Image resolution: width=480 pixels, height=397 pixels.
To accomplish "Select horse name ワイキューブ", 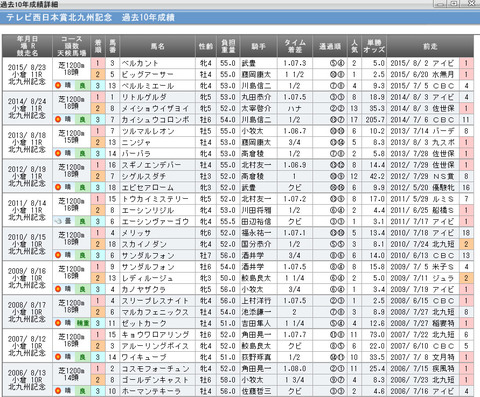I will coord(144,357).
